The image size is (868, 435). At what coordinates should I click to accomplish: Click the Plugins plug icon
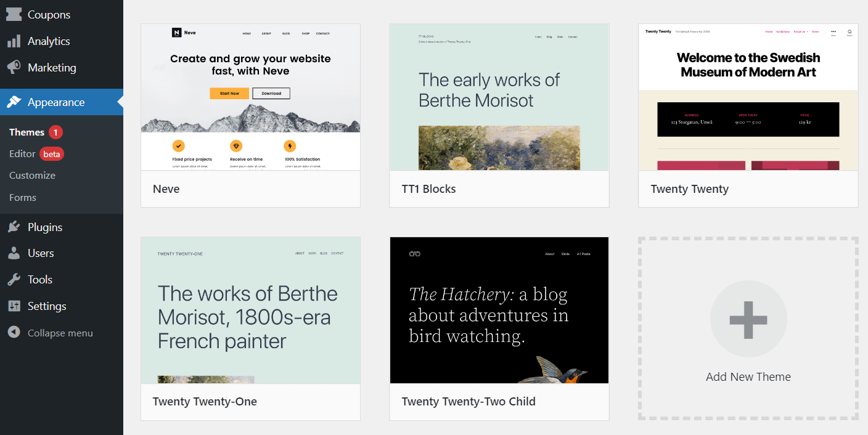[14, 227]
